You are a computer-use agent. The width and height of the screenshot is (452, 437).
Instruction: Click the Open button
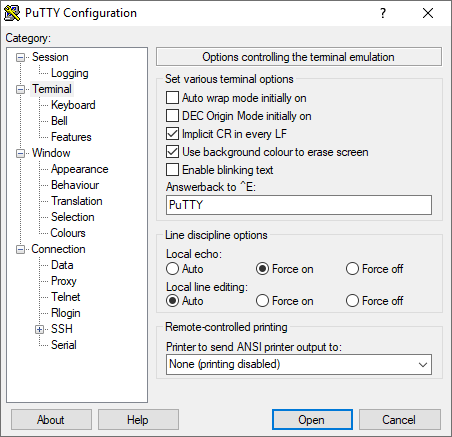click(312, 420)
